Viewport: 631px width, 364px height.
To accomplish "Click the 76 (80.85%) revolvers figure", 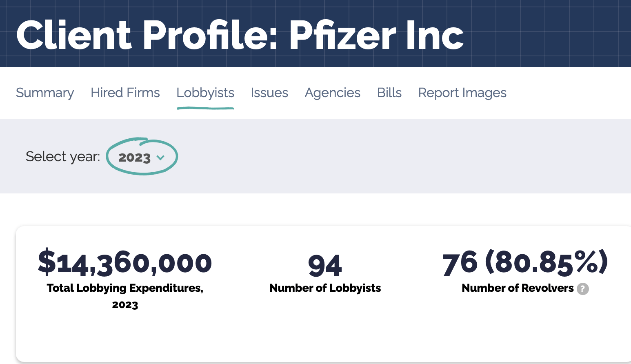I will [525, 262].
